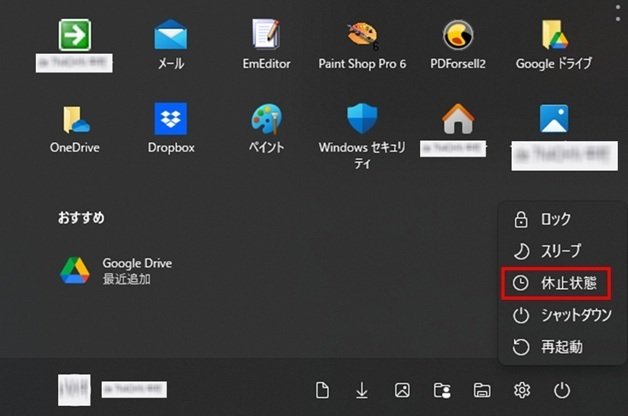Image resolution: width=628 pixels, height=416 pixels.
Task: Open the Documents folder shortcut
Action: coord(322,390)
